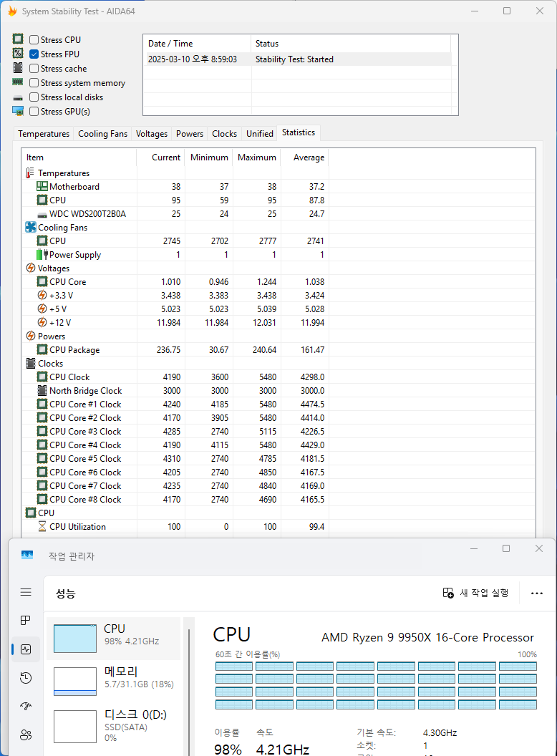Enable Stress local disks checkbox
The height and width of the screenshot is (756, 557).
pyautogui.click(x=34, y=97)
